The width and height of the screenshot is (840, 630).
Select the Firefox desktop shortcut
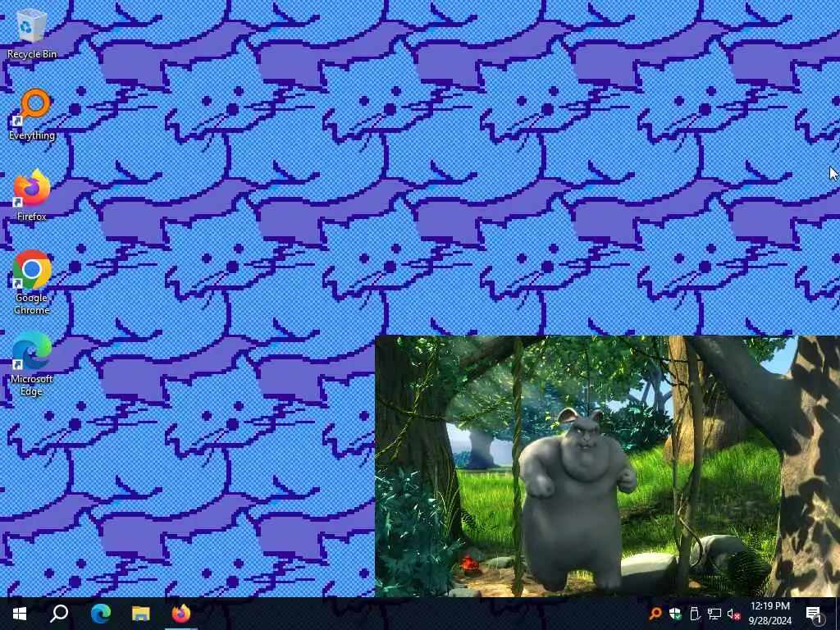tap(32, 195)
